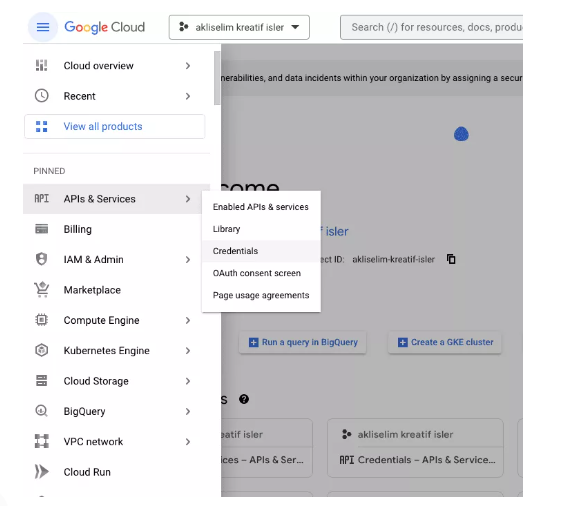Focus the resources and docs search field

coord(431,27)
